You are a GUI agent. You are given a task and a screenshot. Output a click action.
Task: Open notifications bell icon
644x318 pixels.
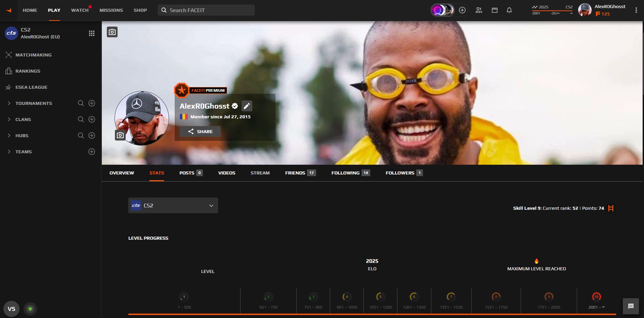click(509, 10)
